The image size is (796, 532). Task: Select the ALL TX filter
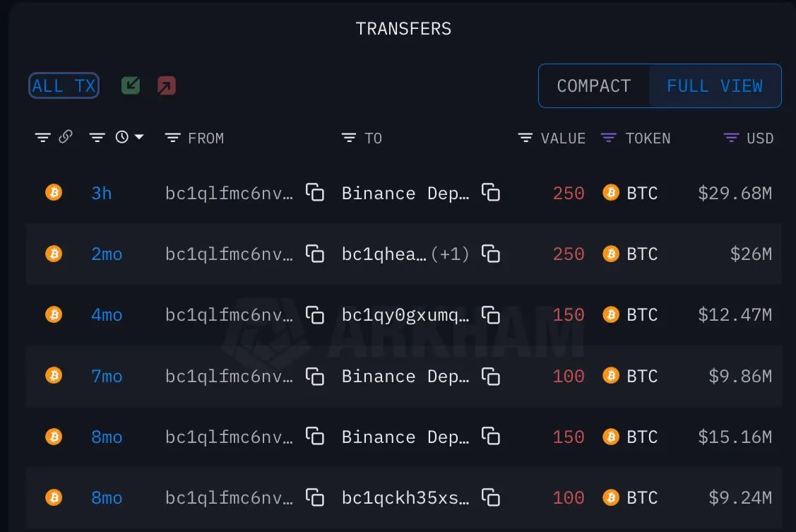64,85
